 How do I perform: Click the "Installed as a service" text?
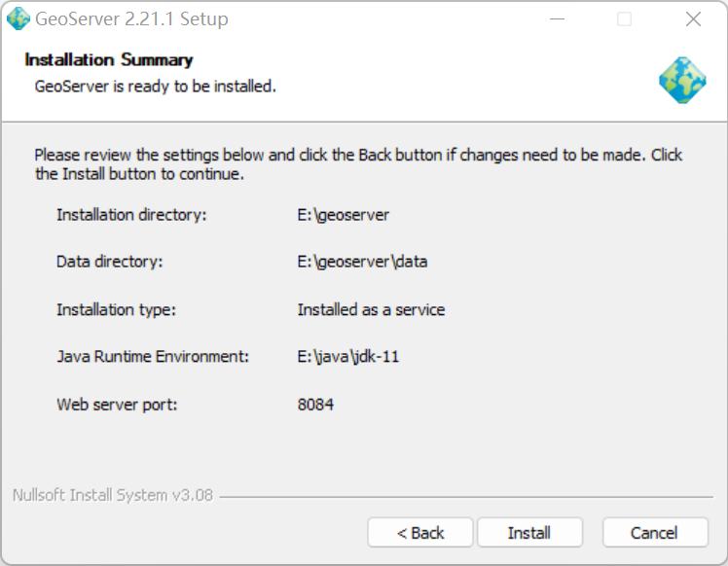tap(371, 309)
